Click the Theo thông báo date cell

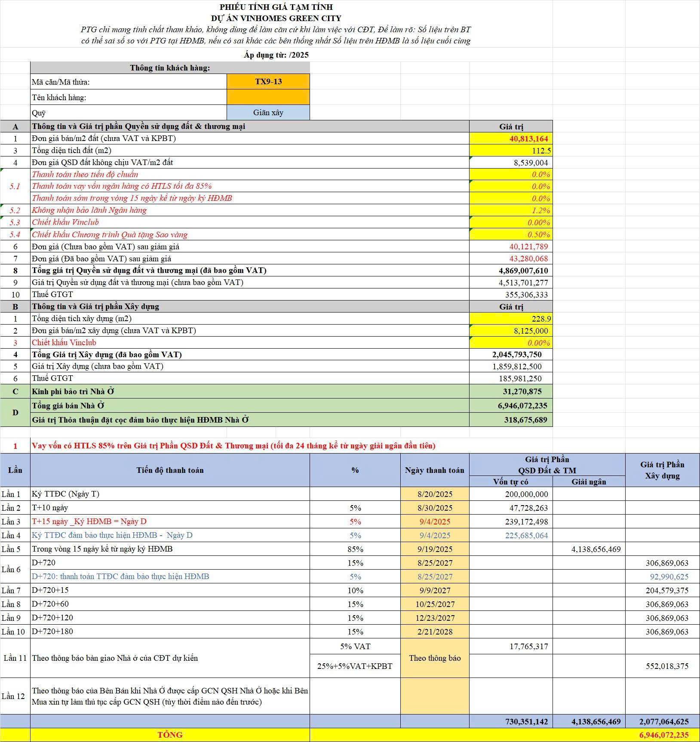click(x=435, y=658)
